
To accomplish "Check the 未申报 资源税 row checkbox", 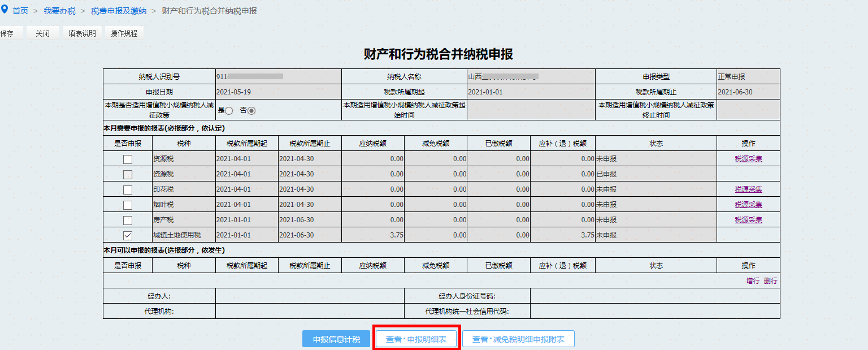I will click(128, 159).
